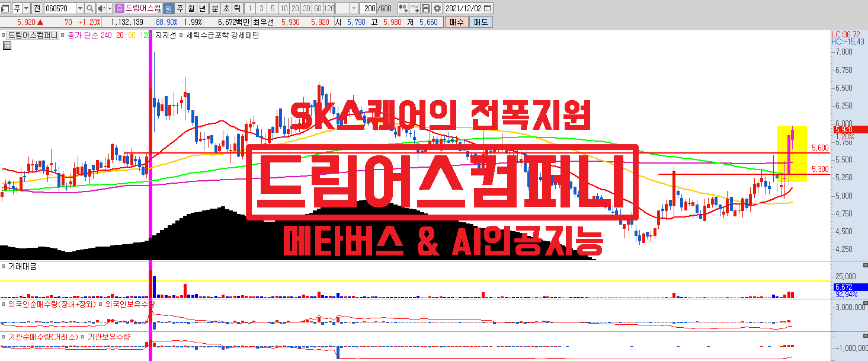Open the stock code history dropdown

80,8
